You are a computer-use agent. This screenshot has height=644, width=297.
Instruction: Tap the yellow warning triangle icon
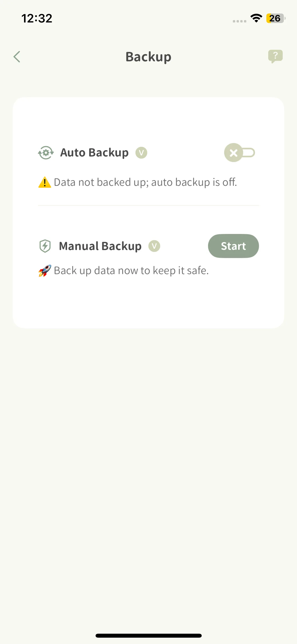[45, 182]
